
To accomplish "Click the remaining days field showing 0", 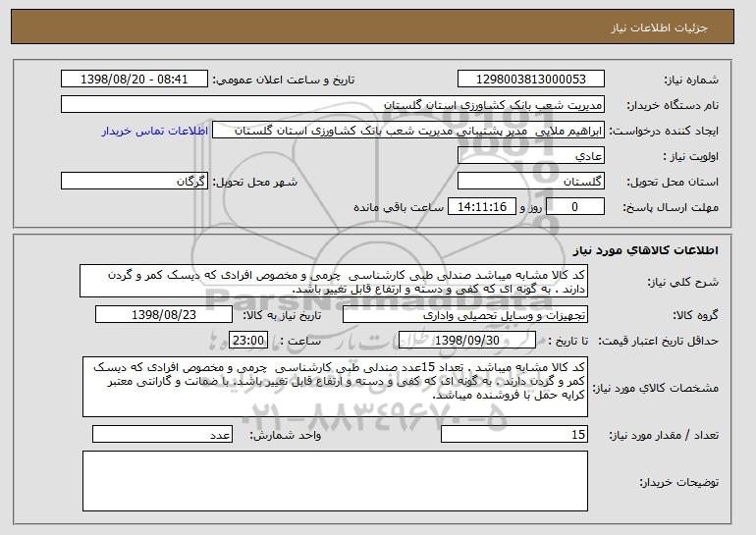I will (x=574, y=207).
